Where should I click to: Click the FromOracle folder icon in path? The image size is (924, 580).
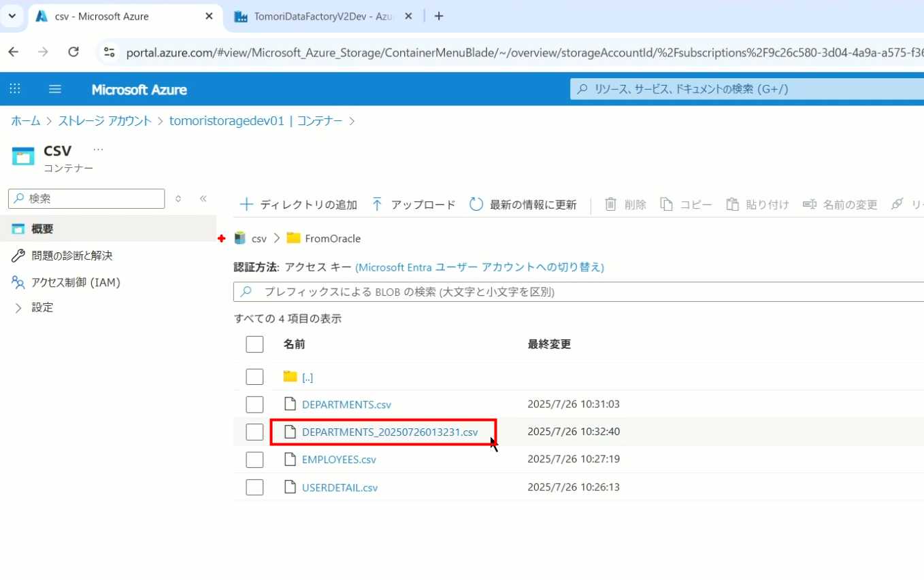coord(293,238)
